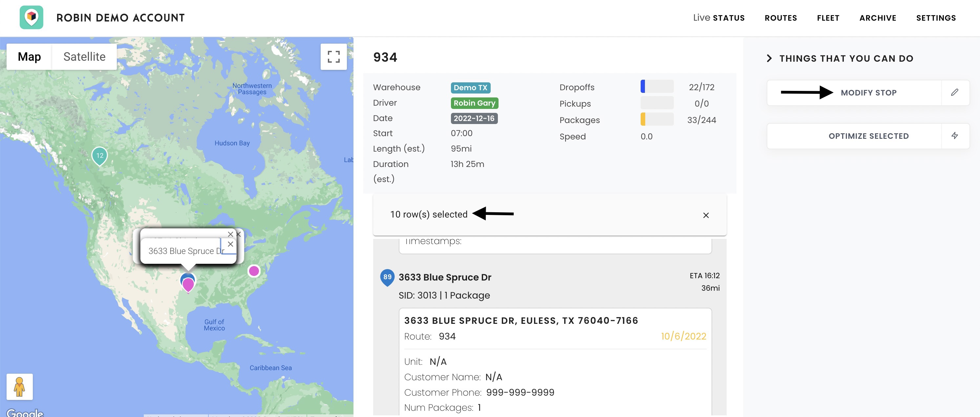
Task: Open Live Status page
Action: tap(719, 18)
